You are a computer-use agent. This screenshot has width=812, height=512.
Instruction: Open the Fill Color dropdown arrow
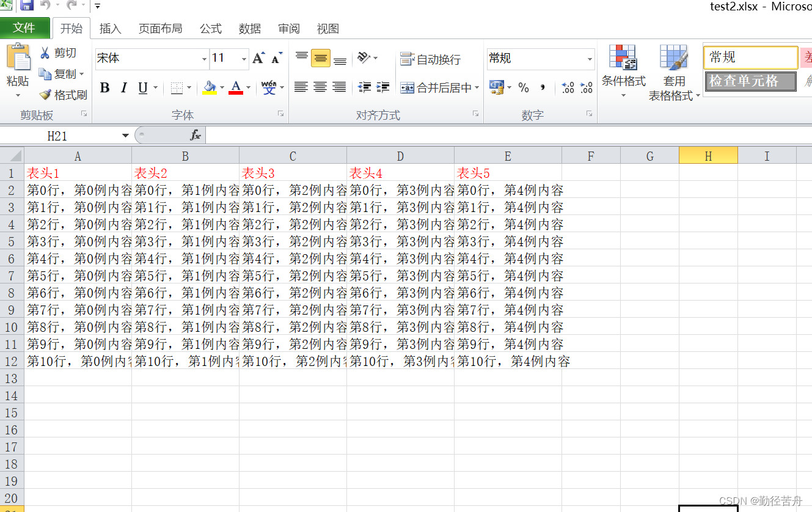tap(222, 88)
